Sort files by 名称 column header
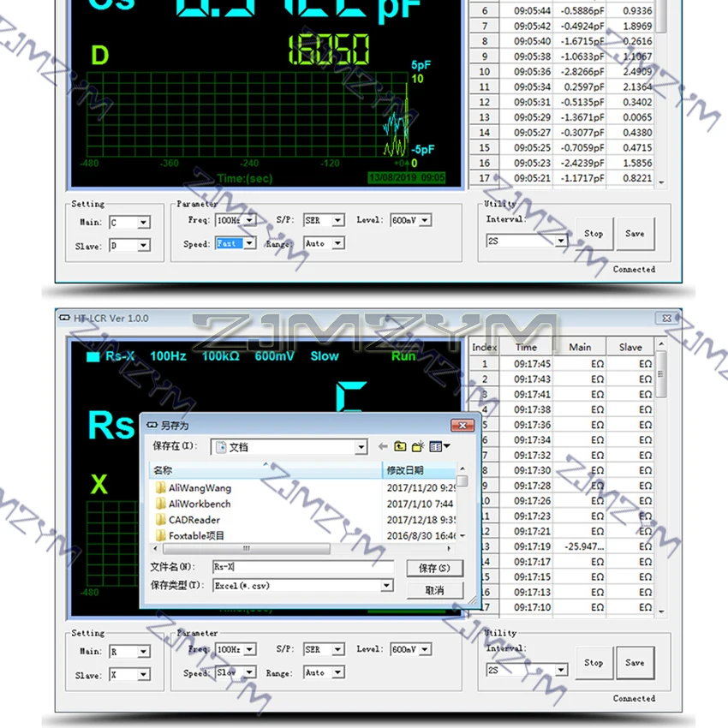Viewport: 728px width, 728px height. (257, 470)
